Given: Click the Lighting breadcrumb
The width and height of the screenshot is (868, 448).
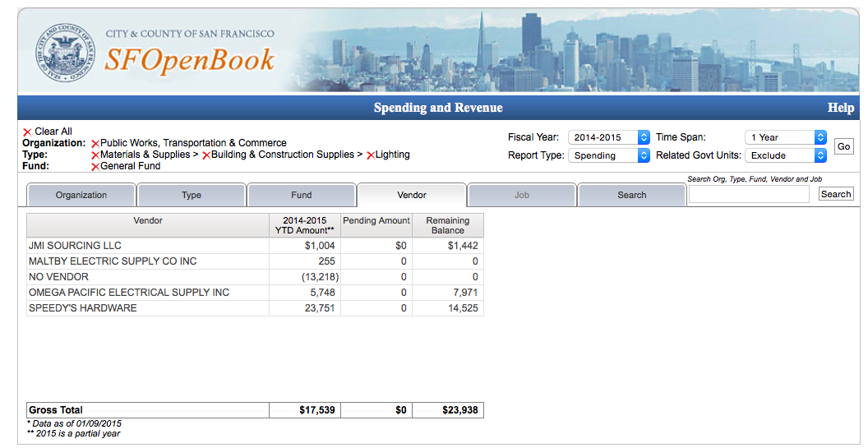Looking at the screenshot, I should coord(392,155).
